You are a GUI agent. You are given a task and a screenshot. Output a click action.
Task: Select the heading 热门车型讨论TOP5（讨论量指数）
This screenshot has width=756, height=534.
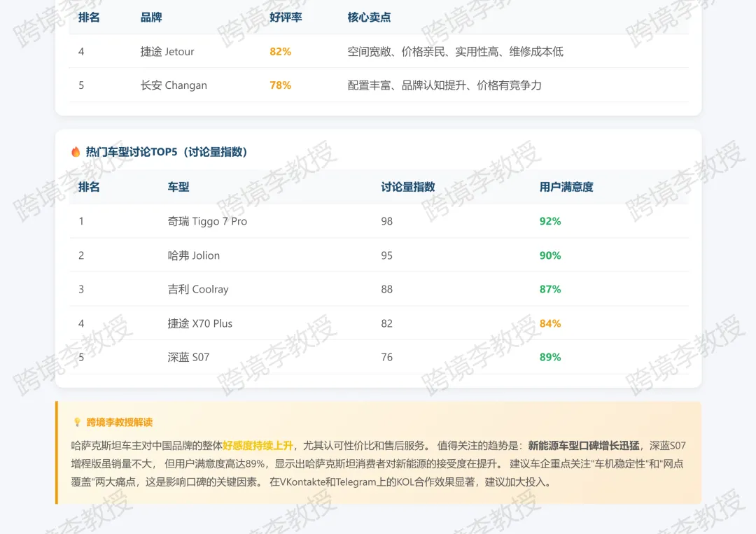167,152
